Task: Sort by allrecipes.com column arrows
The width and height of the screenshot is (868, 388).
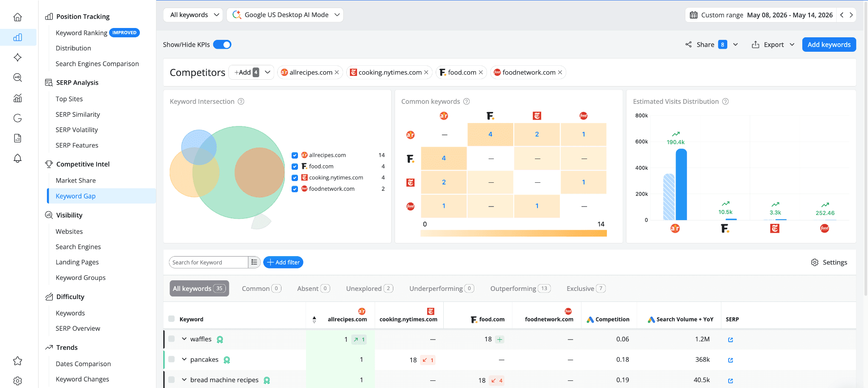Action: click(314, 320)
